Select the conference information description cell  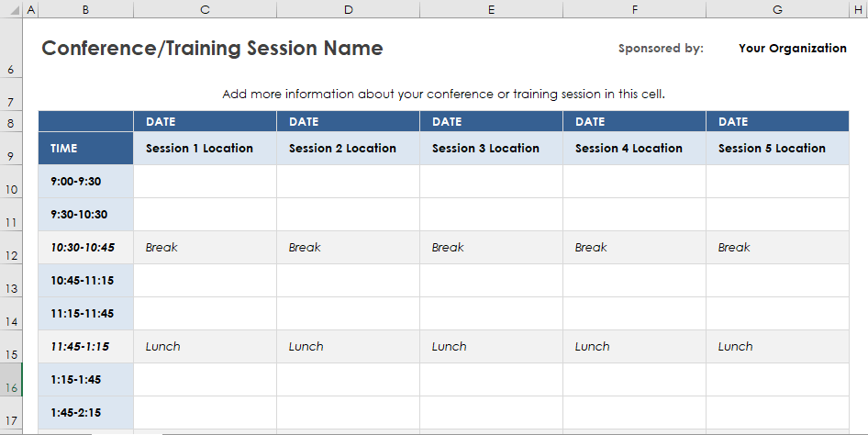(x=443, y=95)
